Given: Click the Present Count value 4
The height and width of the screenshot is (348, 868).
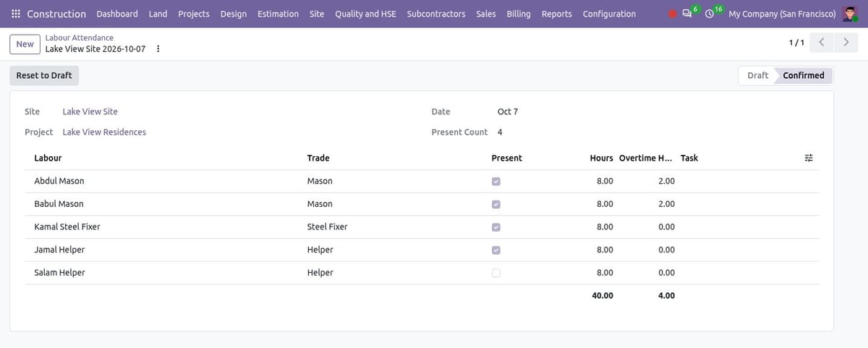Looking at the screenshot, I should click(500, 132).
